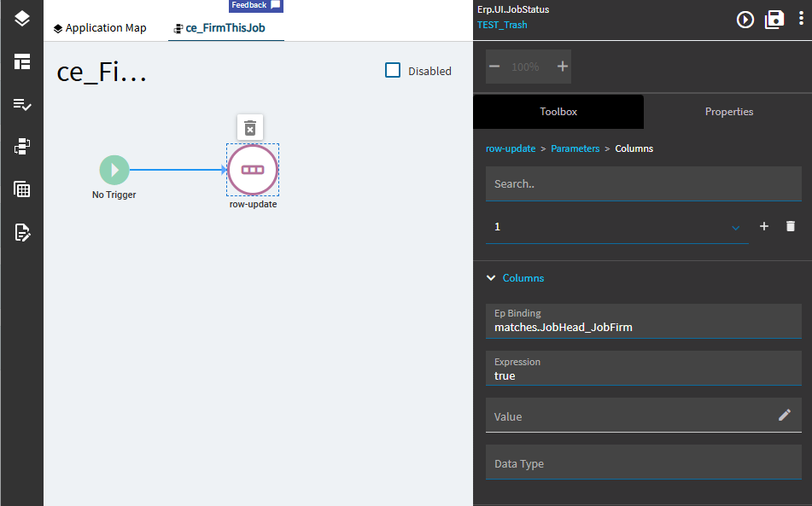Click the save disk icon in header
The image size is (812, 506).
click(x=774, y=20)
